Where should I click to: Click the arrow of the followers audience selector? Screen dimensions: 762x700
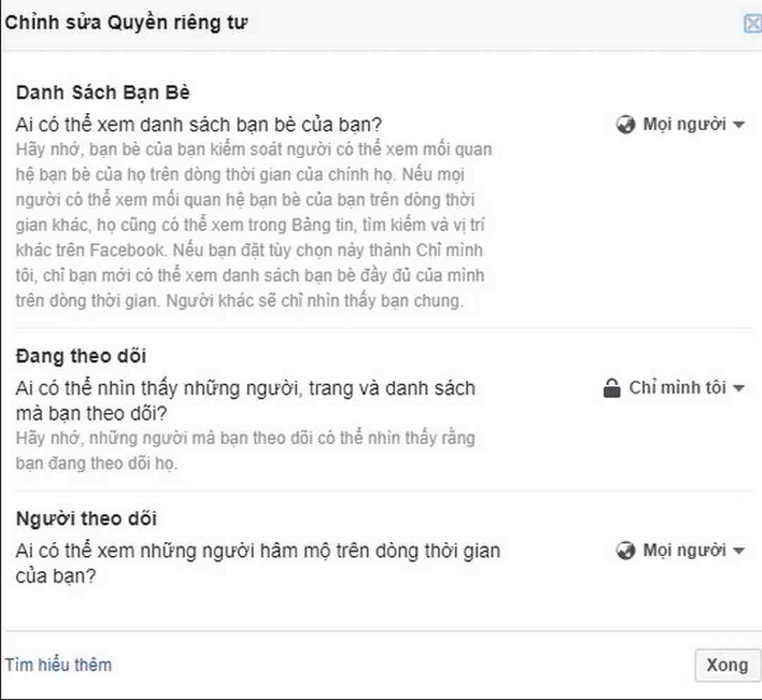739,551
